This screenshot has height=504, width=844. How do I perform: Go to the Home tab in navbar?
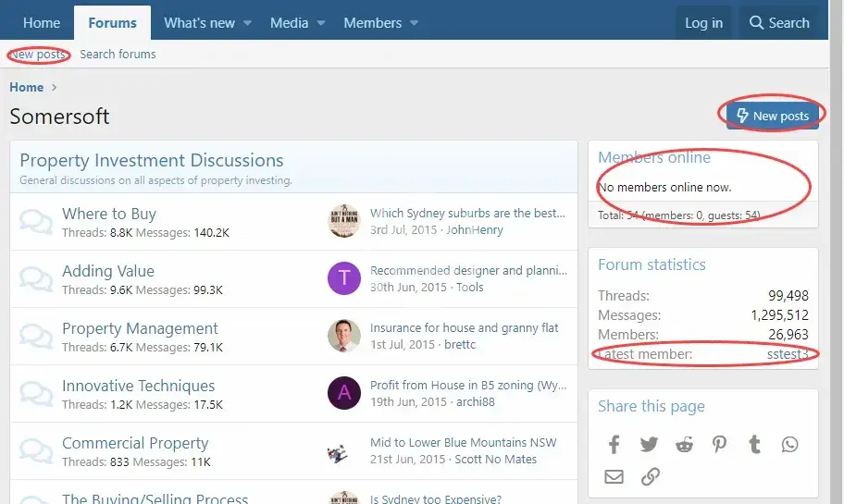[x=42, y=23]
